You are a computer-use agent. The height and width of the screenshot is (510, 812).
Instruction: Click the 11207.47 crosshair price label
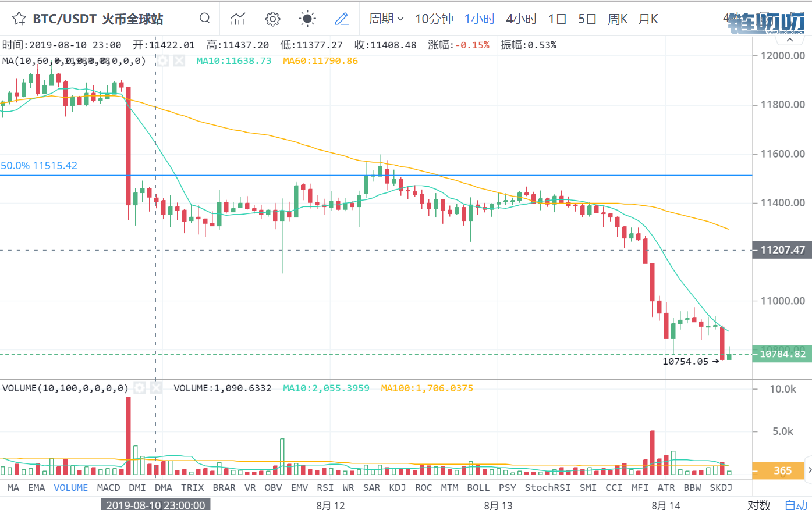pos(782,250)
